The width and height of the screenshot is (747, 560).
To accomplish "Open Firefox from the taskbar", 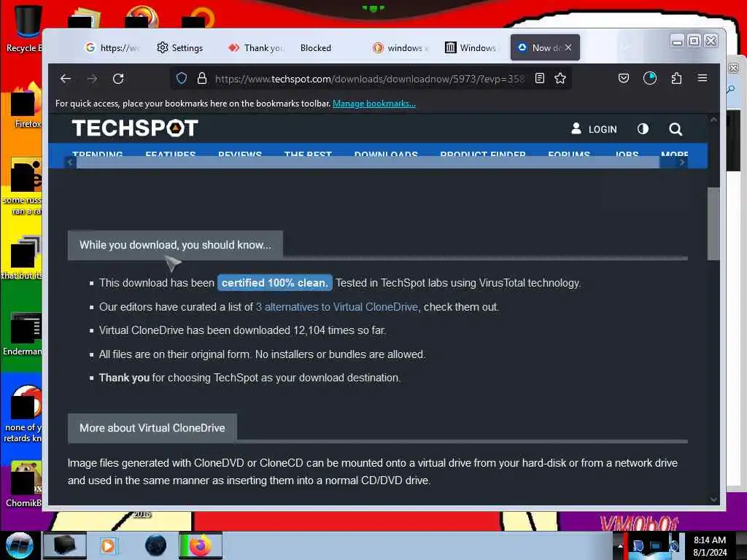I will click(201, 545).
